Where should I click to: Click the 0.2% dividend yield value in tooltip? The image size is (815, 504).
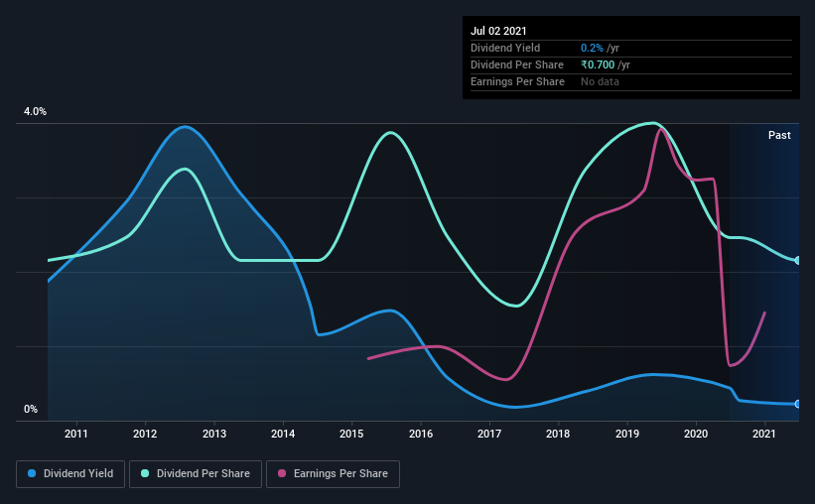592,48
